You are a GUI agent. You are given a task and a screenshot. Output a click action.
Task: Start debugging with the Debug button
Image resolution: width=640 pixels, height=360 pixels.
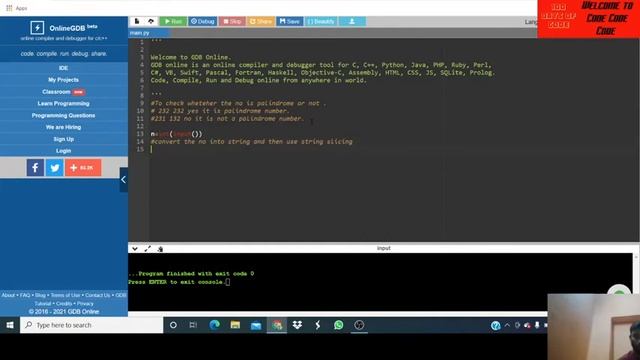203,21
